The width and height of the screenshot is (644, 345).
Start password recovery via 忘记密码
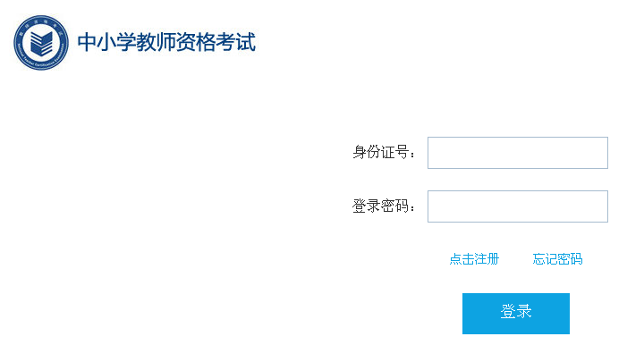pos(557,259)
